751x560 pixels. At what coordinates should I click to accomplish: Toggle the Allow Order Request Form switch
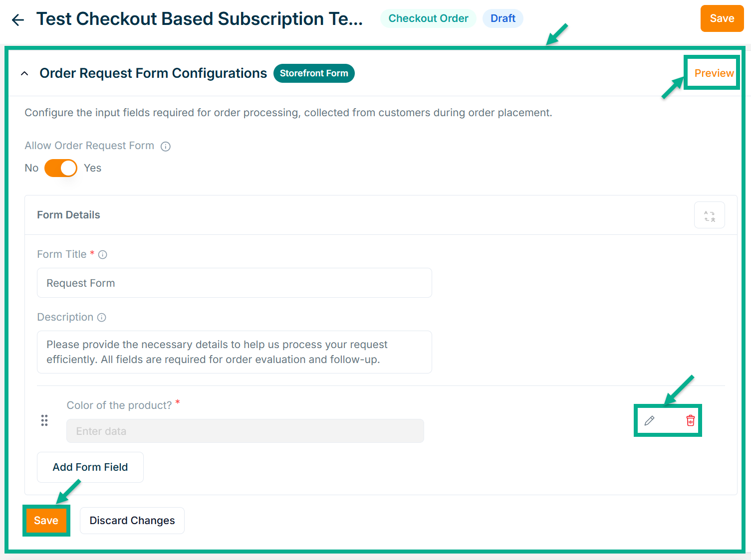click(61, 168)
